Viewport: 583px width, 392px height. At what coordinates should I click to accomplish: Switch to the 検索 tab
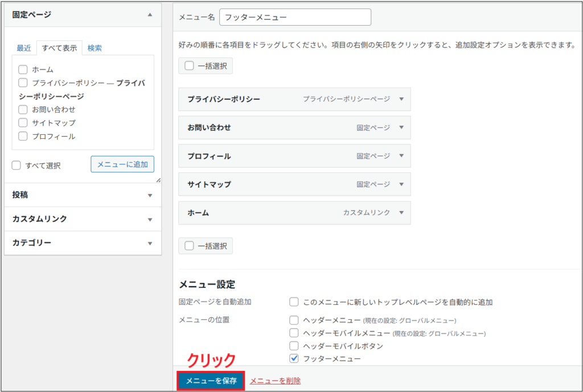coord(94,48)
